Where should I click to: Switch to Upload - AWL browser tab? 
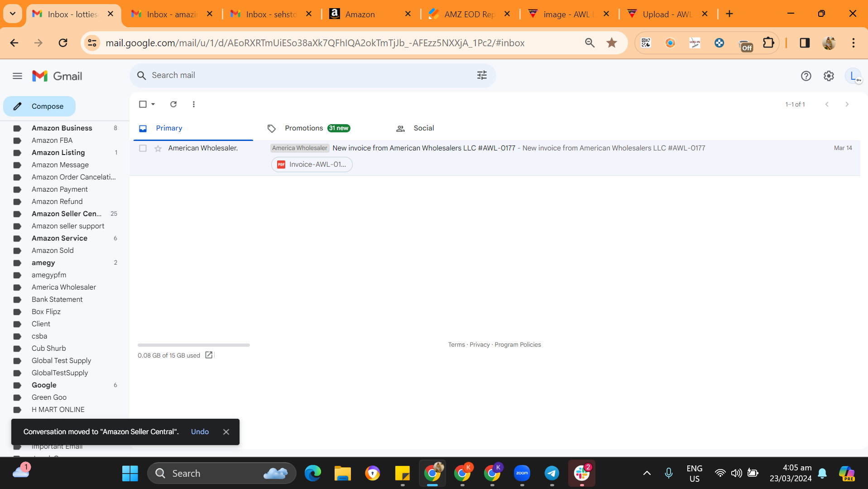point(667,14)
